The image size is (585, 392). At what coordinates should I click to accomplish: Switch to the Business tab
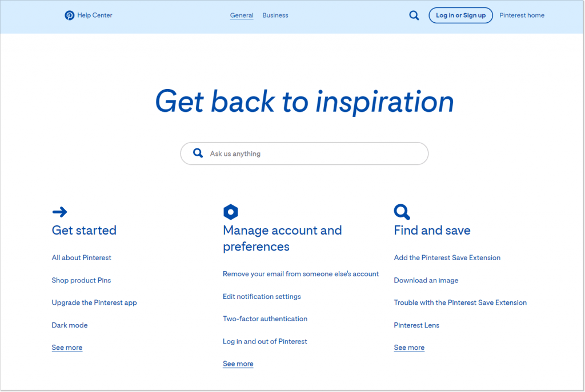275,15
